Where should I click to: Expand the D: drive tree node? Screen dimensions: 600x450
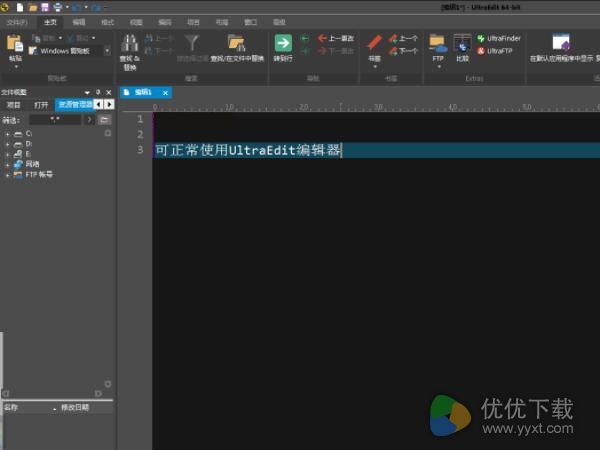click(x=7, y=144)
